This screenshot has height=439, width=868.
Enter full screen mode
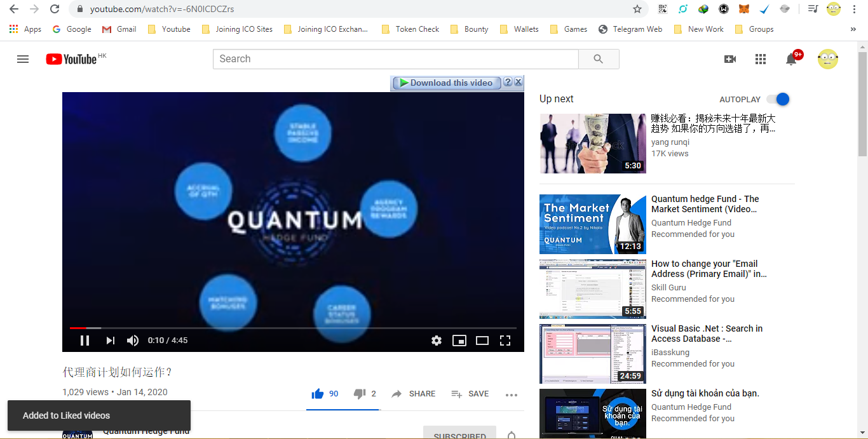coord(505,341)
